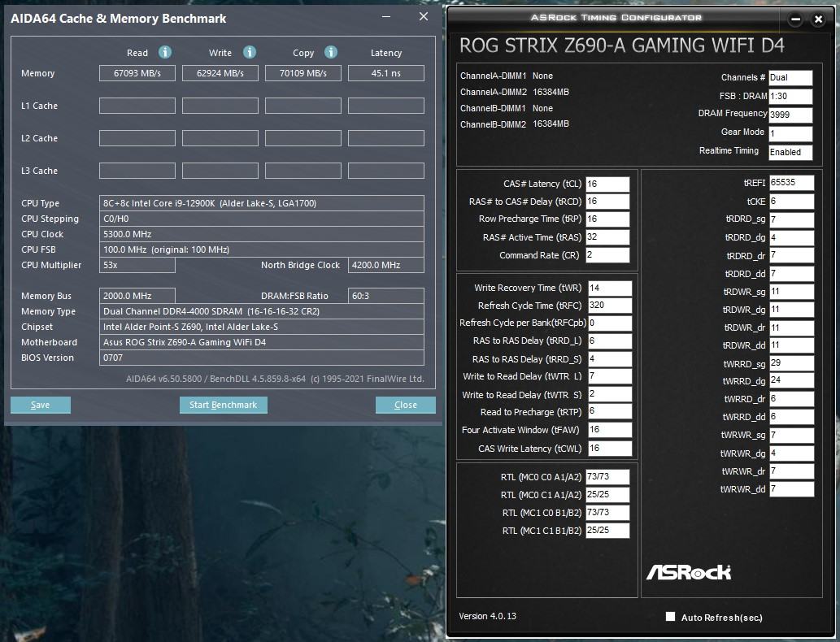Click ChannelA-DIMM2 16384MB entry
The height and width of the screenshot is (642, 840).
(x=514, y=92)
